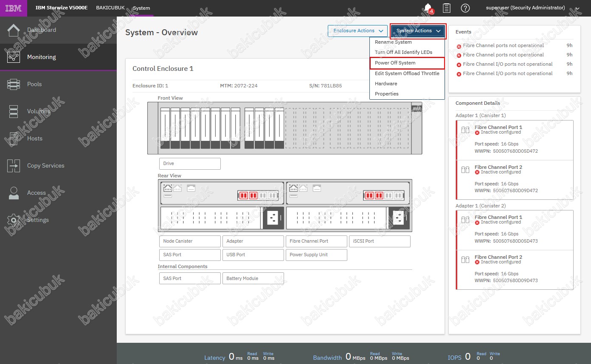Choose Power Off System

(407, 63)
